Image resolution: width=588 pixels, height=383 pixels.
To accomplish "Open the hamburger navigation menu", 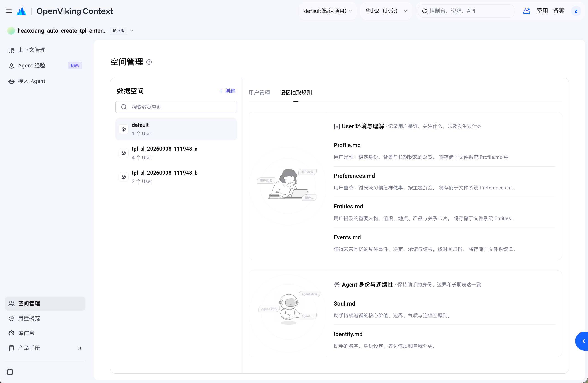I will coord(9,11).
